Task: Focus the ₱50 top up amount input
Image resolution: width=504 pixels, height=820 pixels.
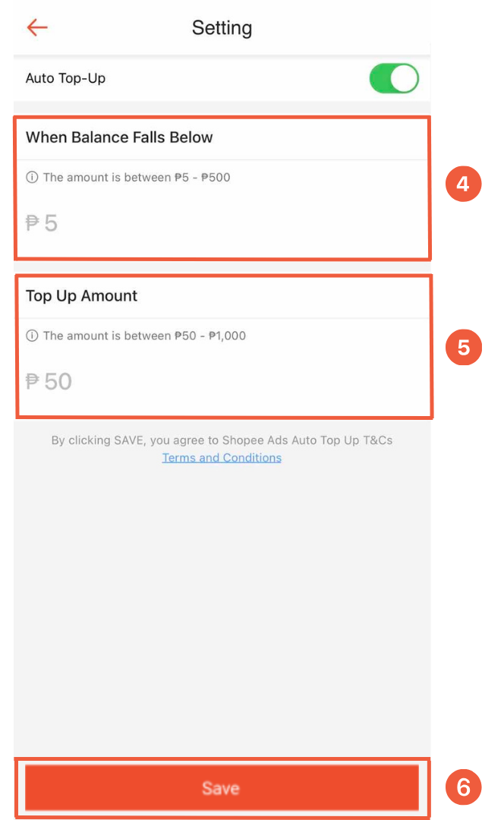Action: (x=222, y=382)
